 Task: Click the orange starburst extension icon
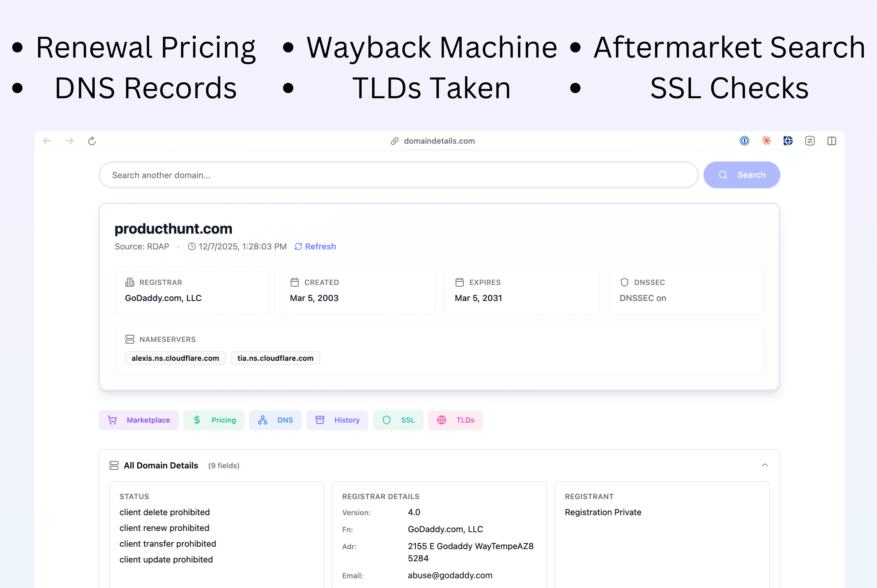766,141
